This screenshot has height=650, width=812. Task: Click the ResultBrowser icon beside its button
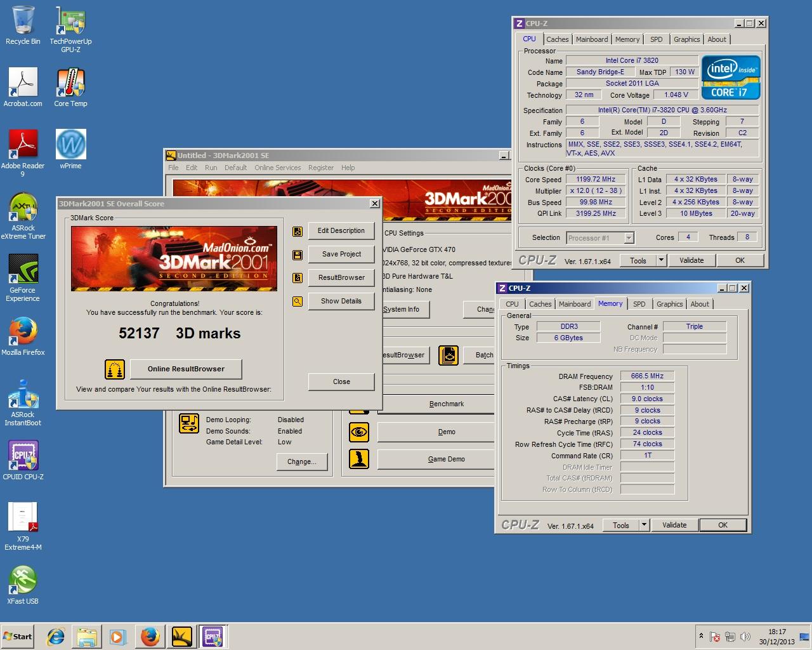point(297,278)
